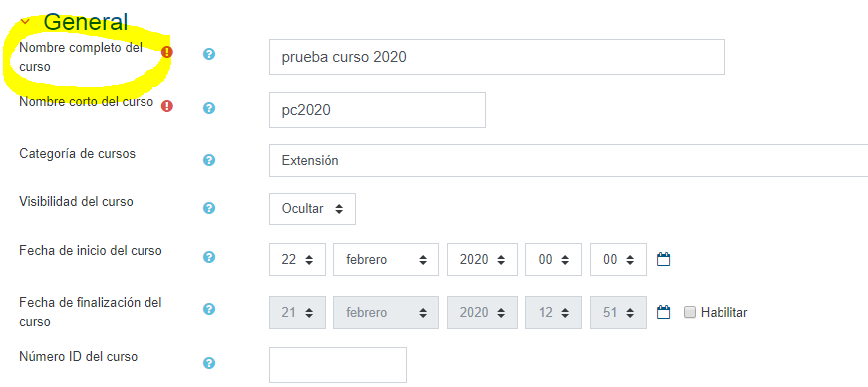Open the Extensión course category selector
This screenshot has height=387, width=868.
pyautogui.click(x=568, y=161)
